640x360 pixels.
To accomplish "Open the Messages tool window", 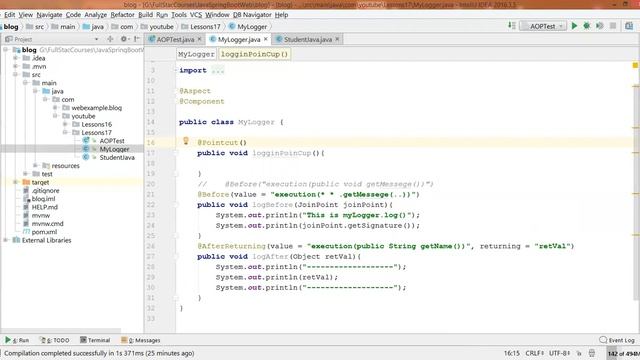I will click(x=141, y=340).
